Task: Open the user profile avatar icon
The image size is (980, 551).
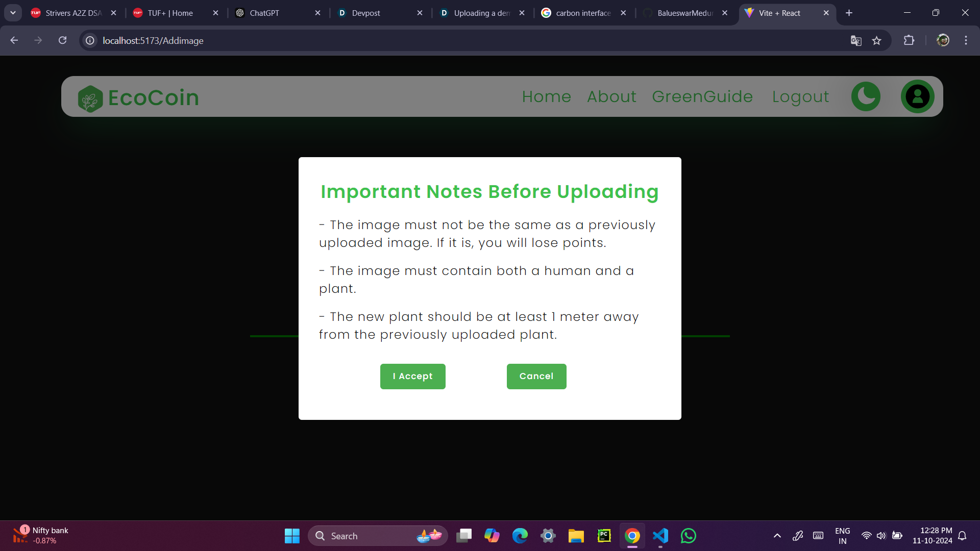Action: pos(917,96)
